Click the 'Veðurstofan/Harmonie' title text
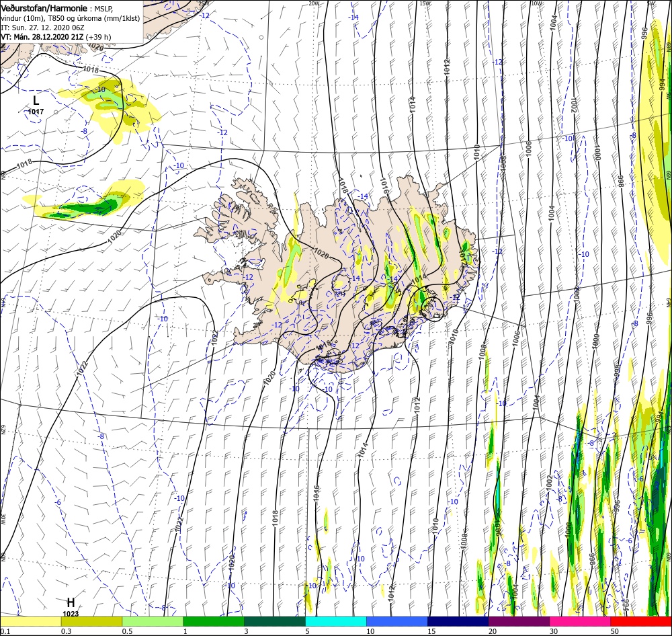The image size is (672, 636). 44,8
